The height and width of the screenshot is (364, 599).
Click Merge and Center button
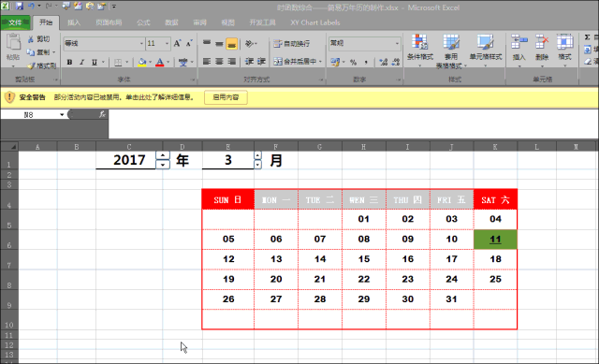point(296,61)
